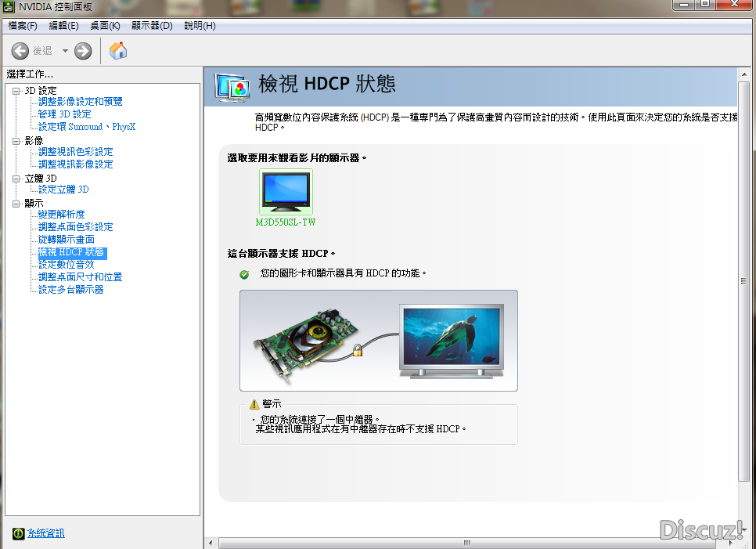Click the NVIDIA title bar icon
The width and height of the screenshot is (756, 549).
[8, 7]
